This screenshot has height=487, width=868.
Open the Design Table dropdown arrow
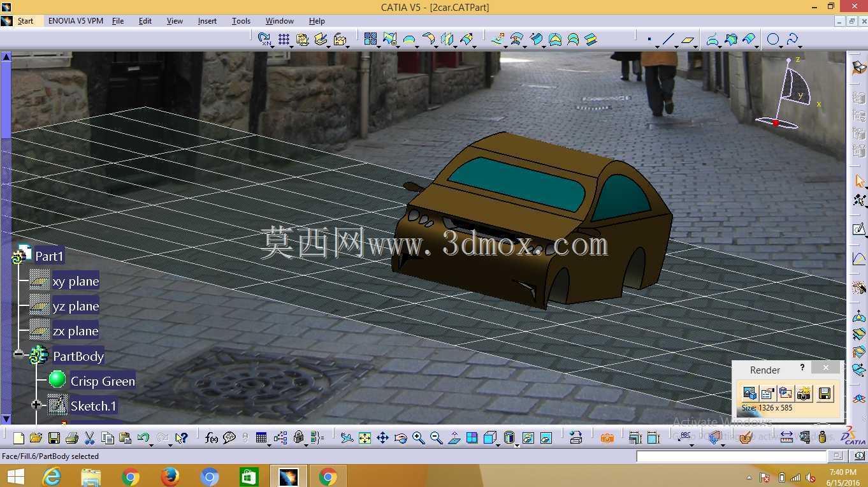click(268, 444)
